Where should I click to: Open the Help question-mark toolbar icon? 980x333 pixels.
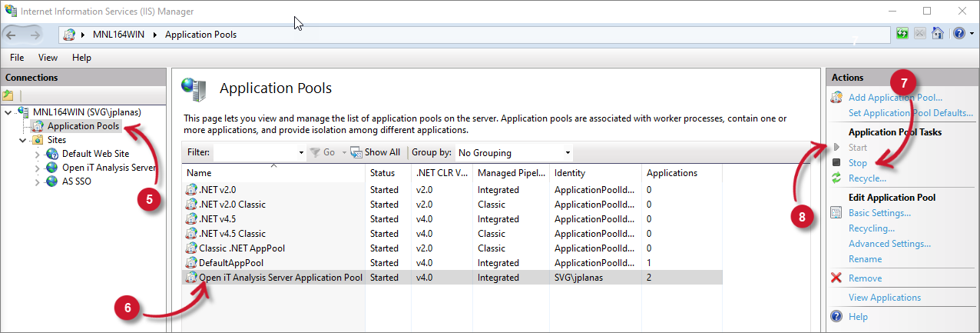(x=958, y=34)
